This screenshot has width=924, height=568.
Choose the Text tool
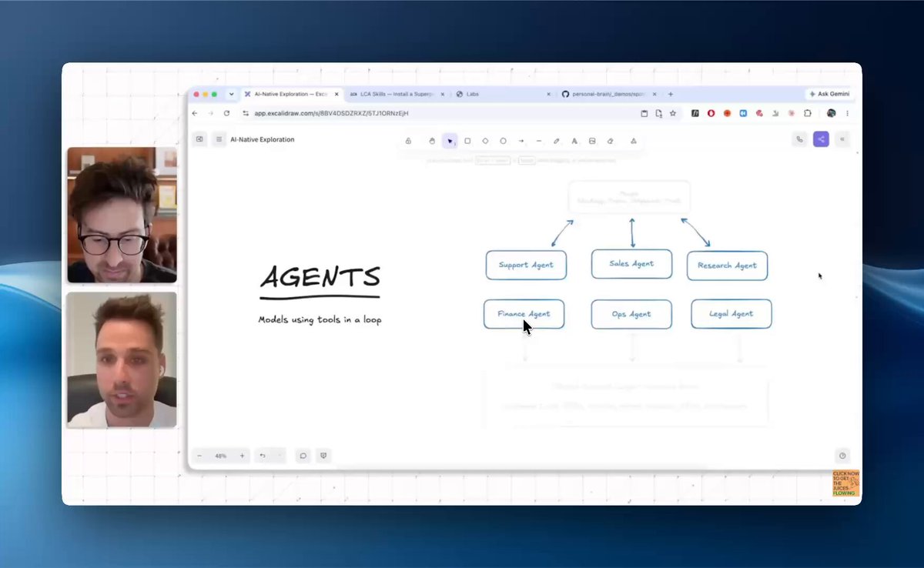coord(574,141)
